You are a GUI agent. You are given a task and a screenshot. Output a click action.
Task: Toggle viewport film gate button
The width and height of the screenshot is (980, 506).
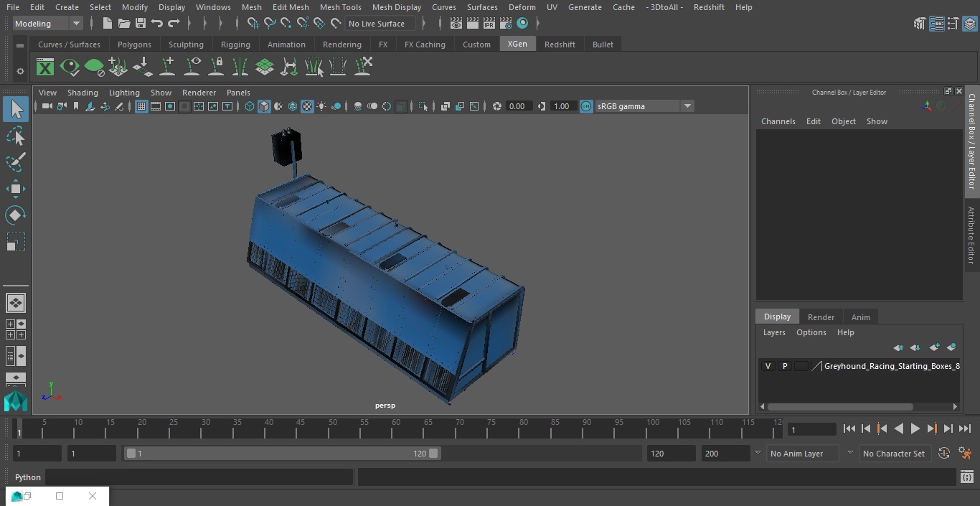[156, 106]
